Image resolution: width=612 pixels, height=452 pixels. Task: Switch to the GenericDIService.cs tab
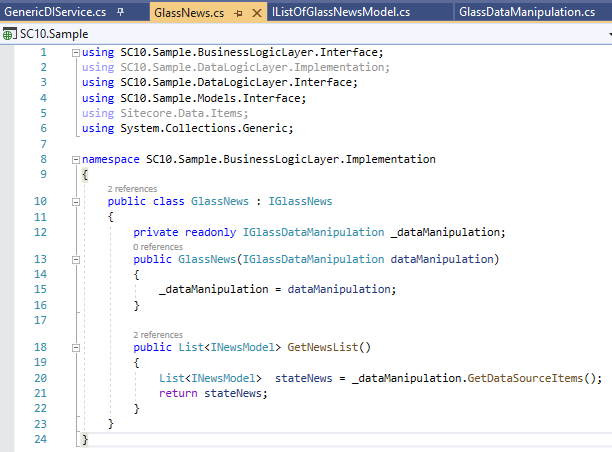click(x=55, y=12)
